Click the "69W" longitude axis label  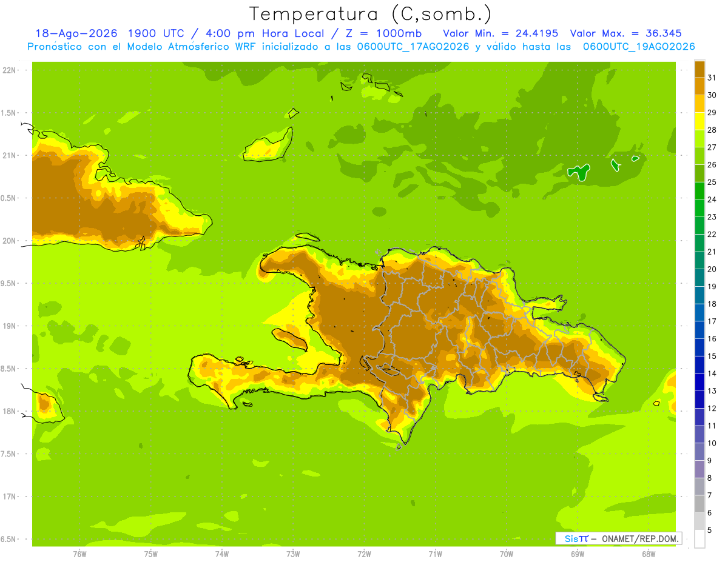[x=578, y=554]
